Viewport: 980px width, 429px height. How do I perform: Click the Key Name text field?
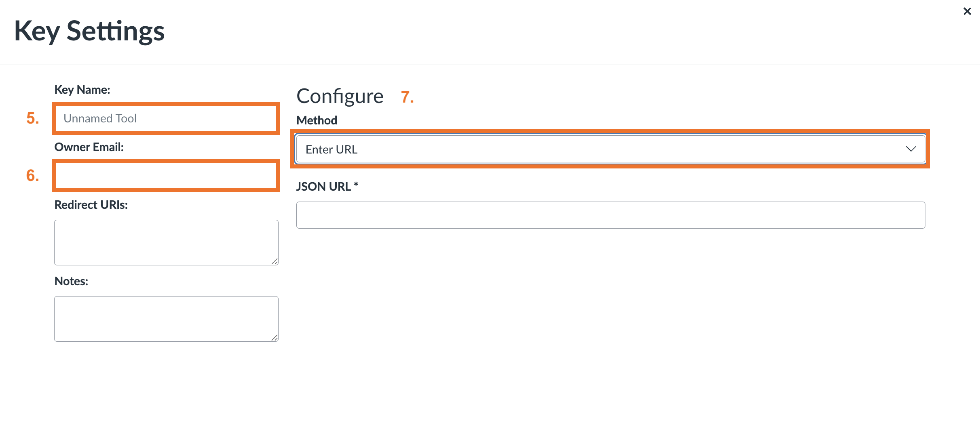tap(166, 118)
